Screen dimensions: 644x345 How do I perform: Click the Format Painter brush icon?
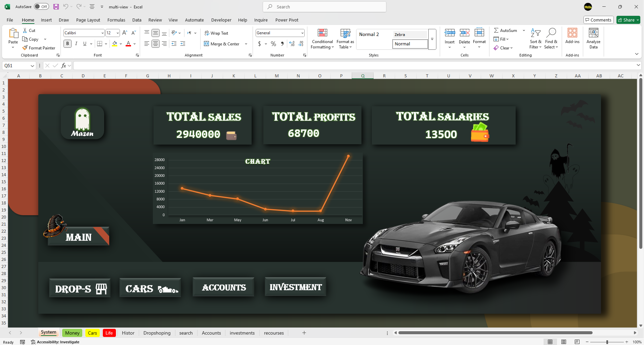coord(25,48)
